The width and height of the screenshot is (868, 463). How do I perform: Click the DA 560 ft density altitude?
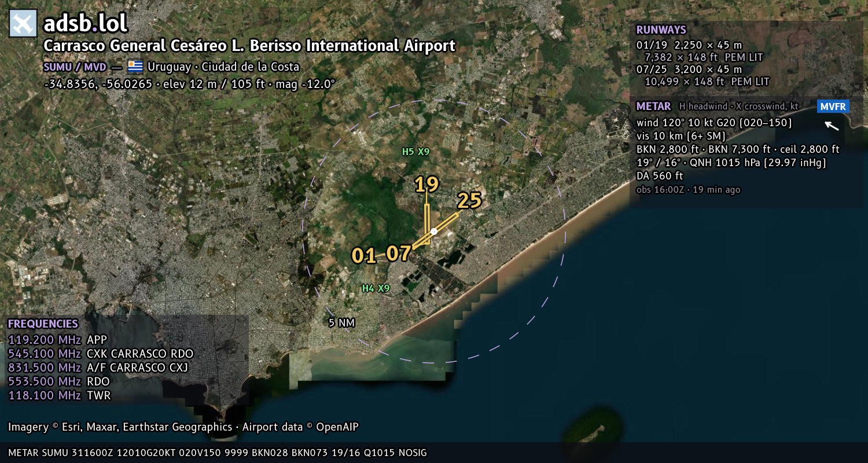coord(660,176)
